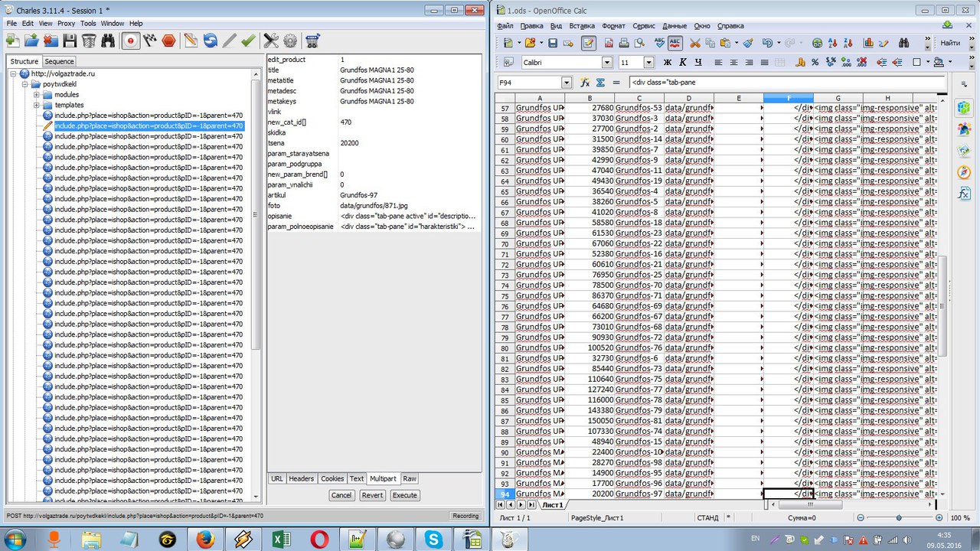
Task: Expand the modules folder in the tree
Action: pos(36,95)
